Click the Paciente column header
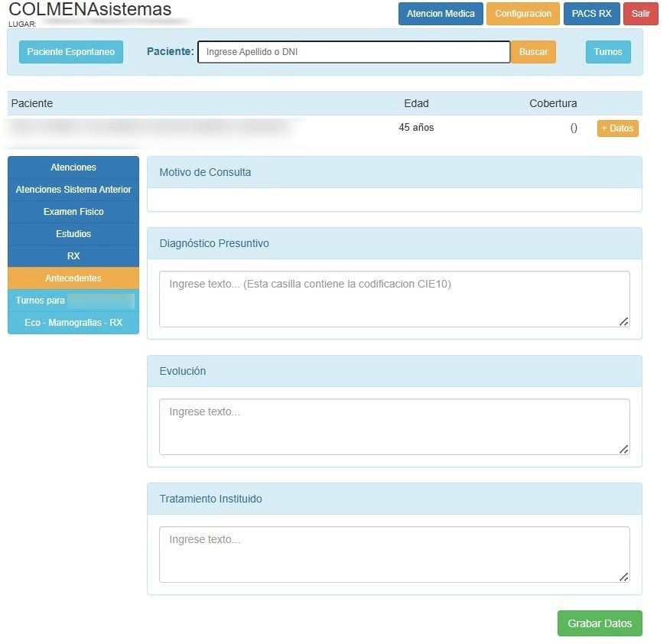The image size is (670, 644). [32, 105]
